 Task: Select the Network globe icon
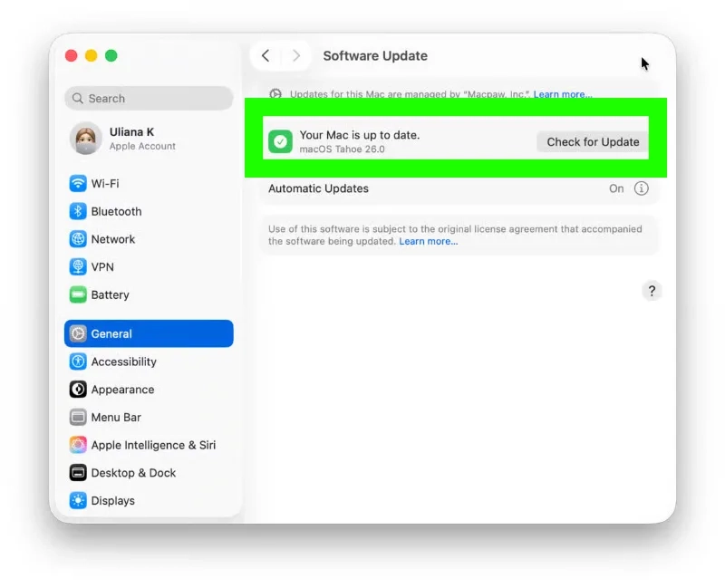click(x=78, y=239)
